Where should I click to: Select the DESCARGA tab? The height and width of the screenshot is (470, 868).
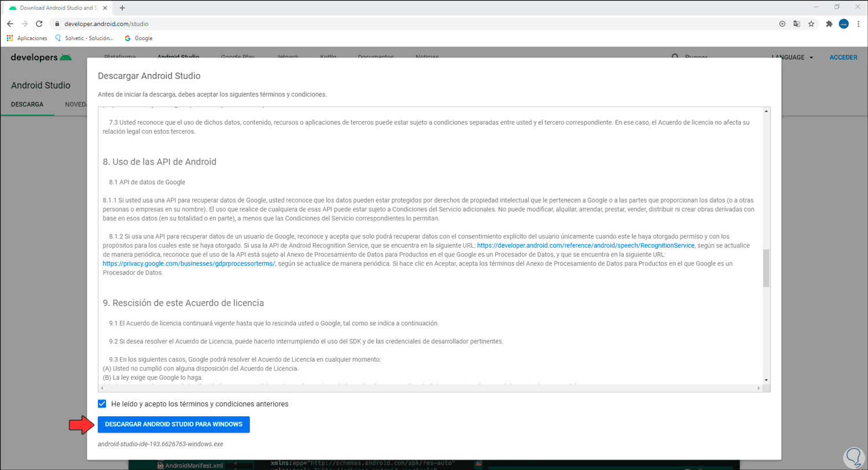(27, 105)
